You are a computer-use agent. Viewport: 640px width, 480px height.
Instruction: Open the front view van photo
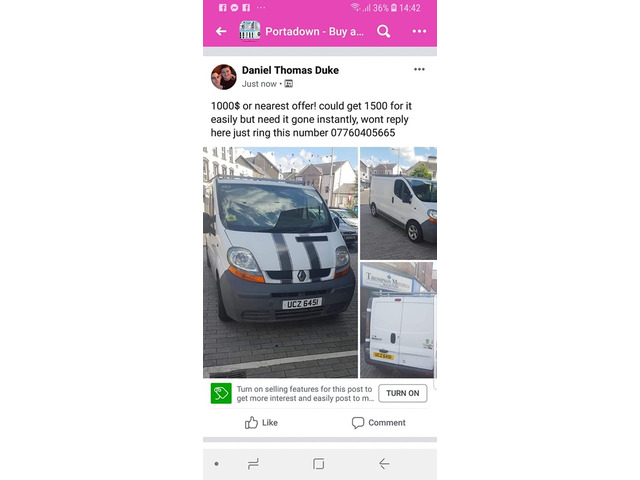280,262
